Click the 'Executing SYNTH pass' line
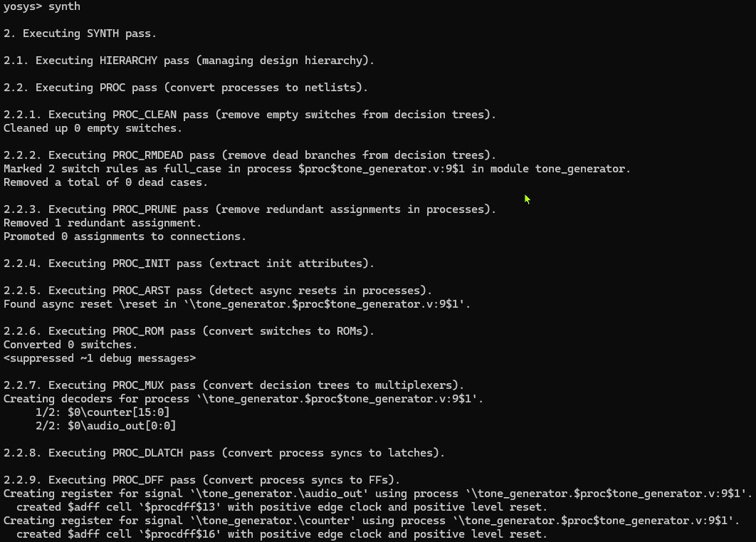 coord(80,33)
